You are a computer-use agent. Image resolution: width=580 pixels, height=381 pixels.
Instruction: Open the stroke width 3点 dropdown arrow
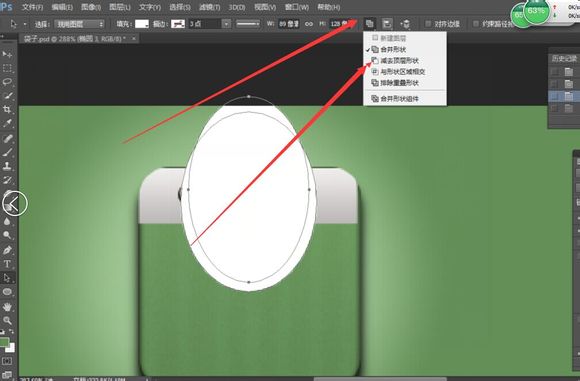coord(226,24)
